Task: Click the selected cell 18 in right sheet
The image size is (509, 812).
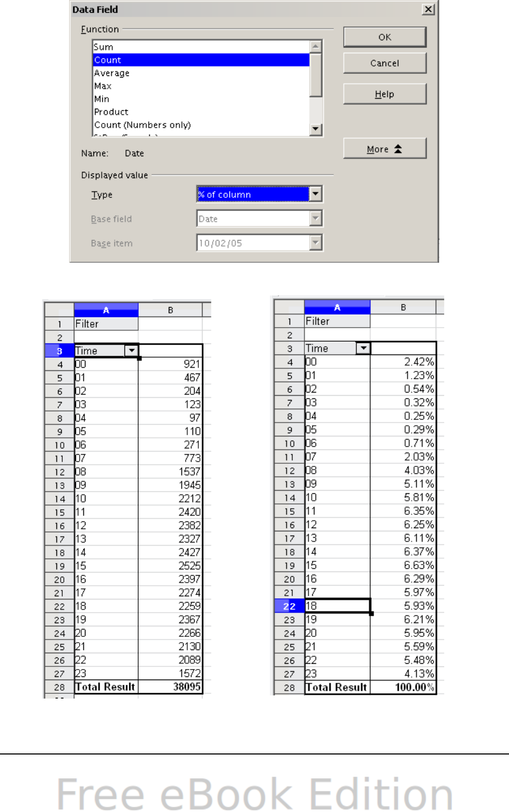Action: (337, 606)
